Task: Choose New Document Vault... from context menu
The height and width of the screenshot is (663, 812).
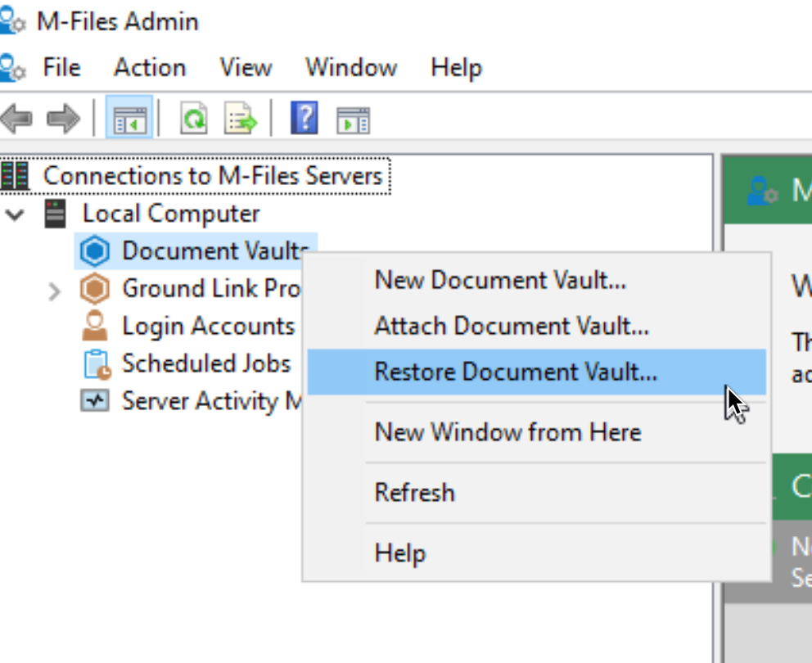Action: coord(536,280)
